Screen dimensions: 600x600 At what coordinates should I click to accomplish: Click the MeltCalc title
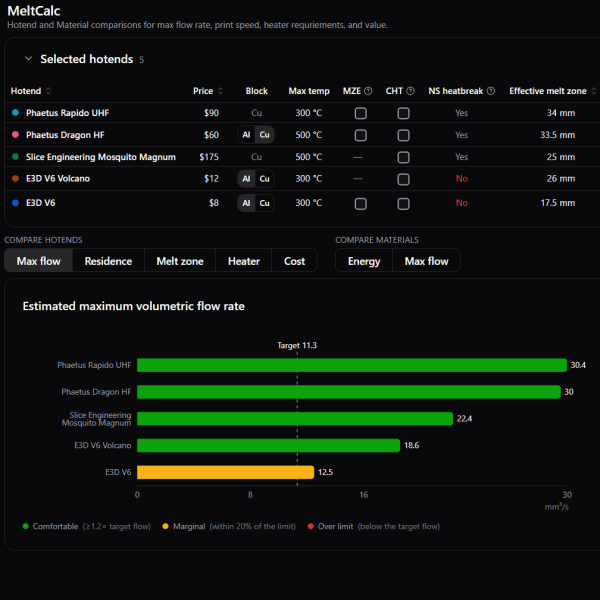coord(34,11)
